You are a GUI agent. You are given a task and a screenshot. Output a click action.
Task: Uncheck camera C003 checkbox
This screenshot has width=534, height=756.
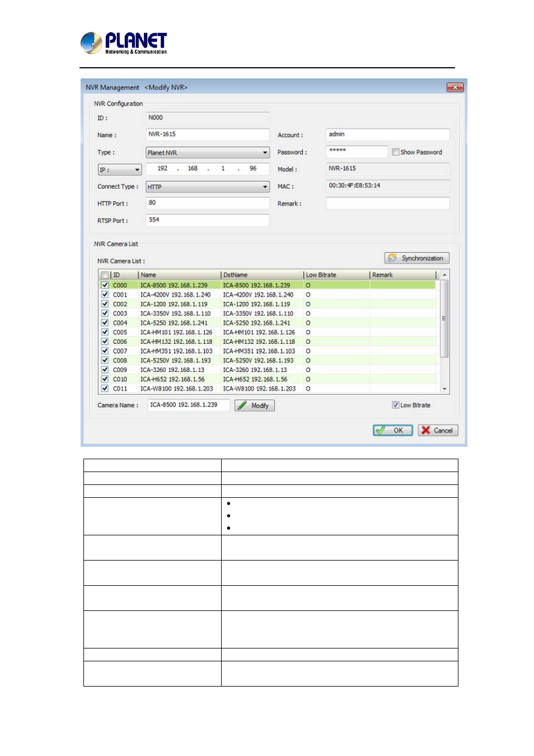click(105, 314)
